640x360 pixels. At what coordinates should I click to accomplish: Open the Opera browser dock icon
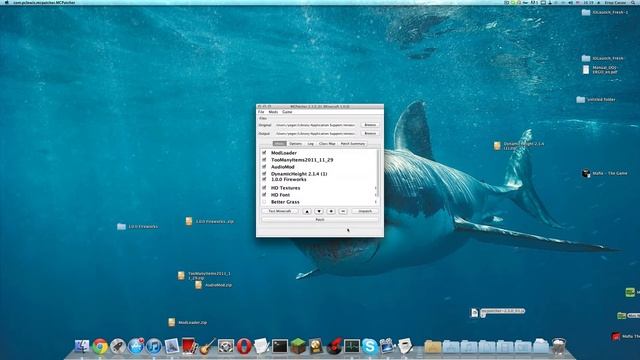pos(244,347)
